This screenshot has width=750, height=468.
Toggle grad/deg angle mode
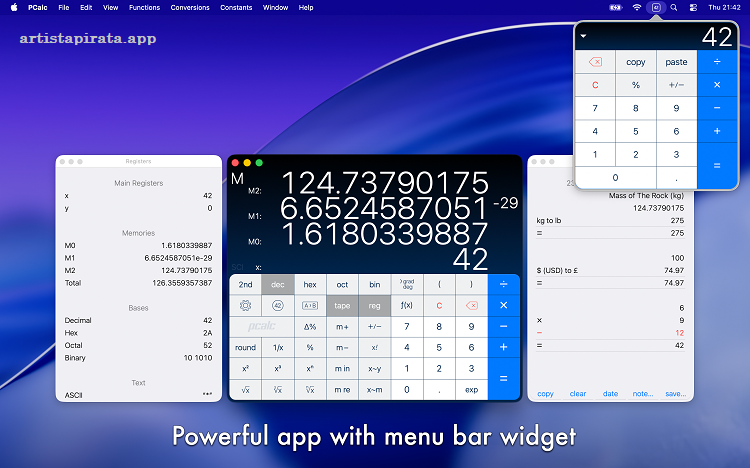point(407,284)
